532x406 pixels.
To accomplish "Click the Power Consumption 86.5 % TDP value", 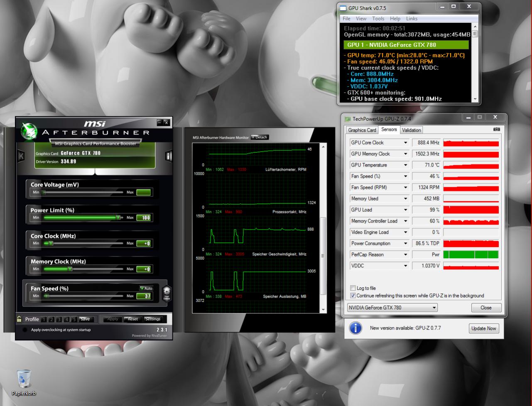I will pos(427,243).
